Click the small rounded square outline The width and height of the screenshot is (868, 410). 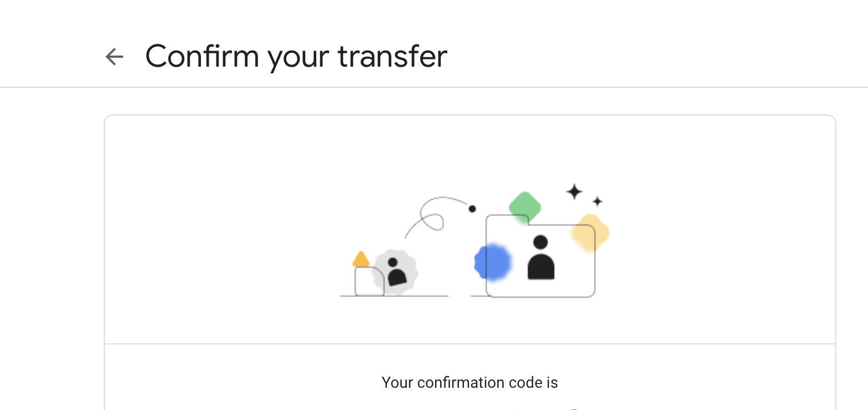370,281
